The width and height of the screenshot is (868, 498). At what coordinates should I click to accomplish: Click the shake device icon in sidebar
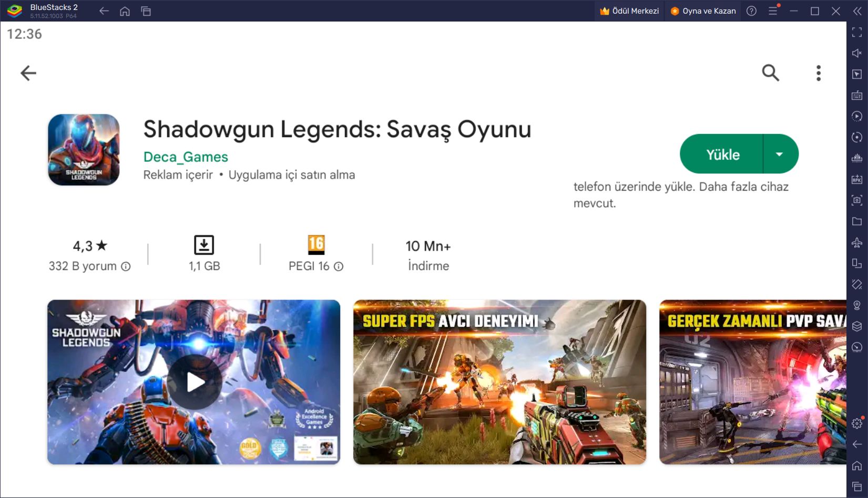[x=857, y=284]
